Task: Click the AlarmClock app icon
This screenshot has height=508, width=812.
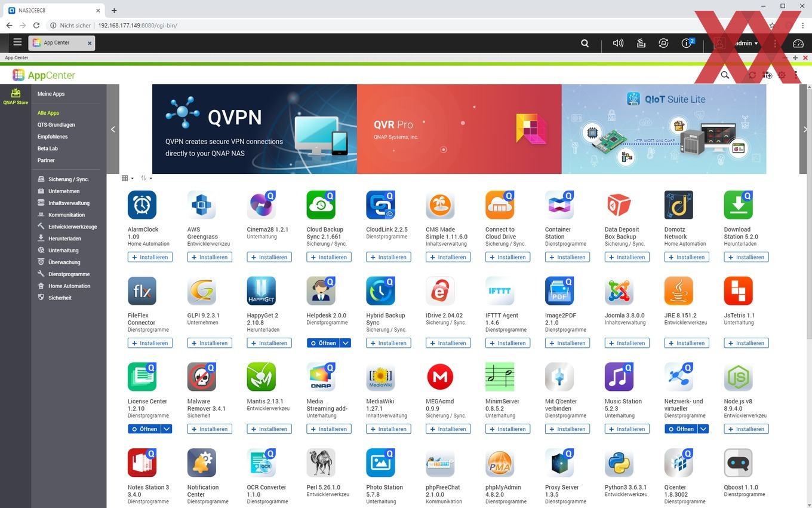Action: [142, 205]
